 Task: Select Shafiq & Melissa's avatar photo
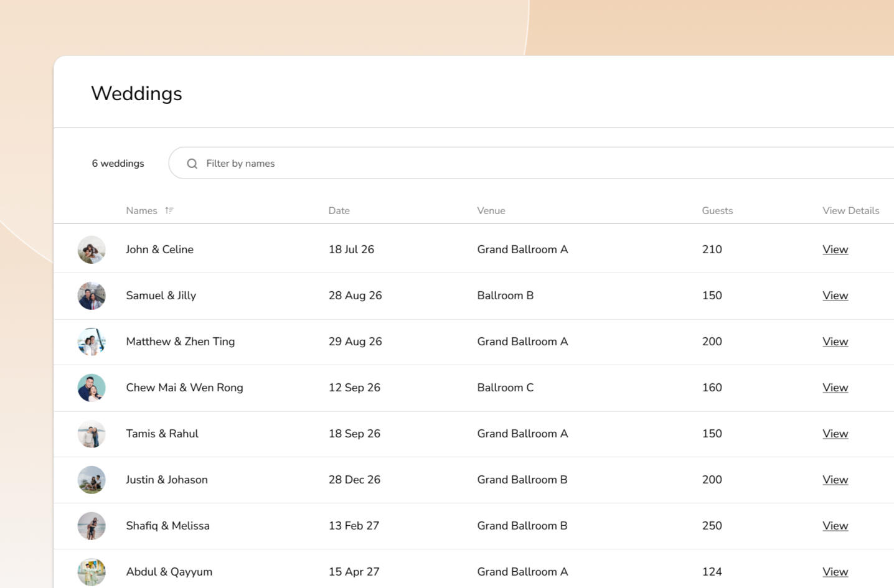coord(92,526)
